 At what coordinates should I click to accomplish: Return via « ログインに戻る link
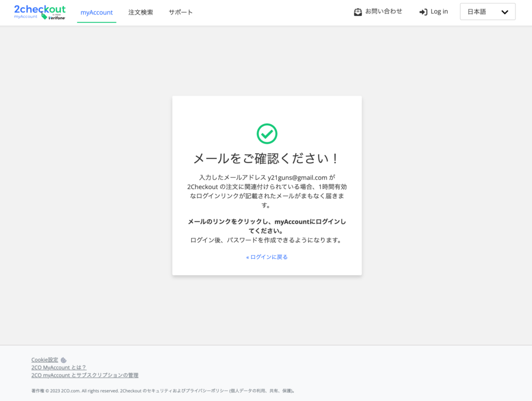pyautogui.click(x=267, y=257)
